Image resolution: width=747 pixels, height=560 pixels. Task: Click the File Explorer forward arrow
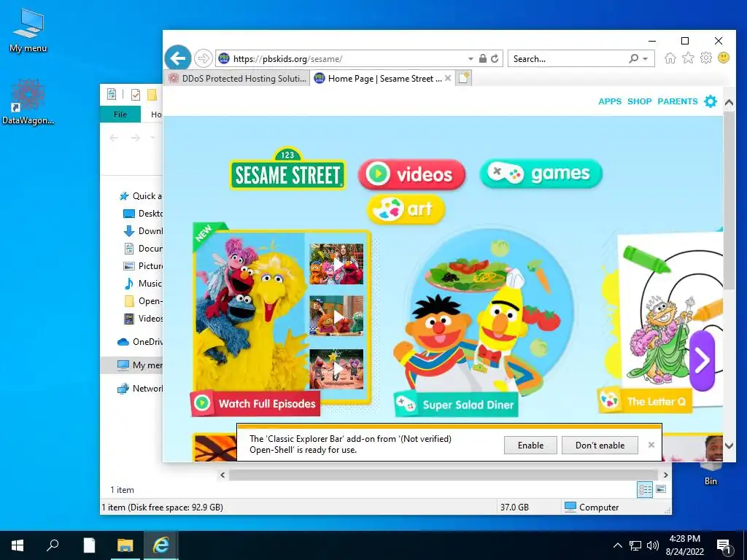pyautogui.click(x=135, y=138)
